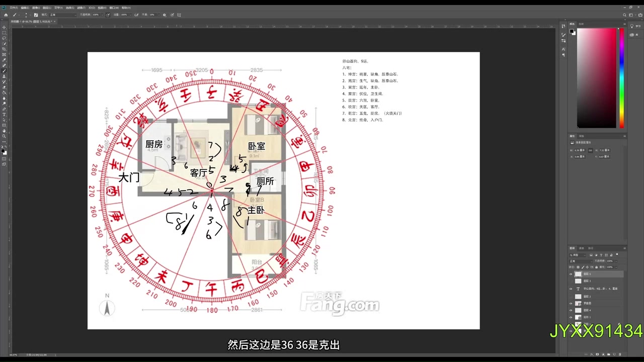Select the Horizontal Type tool

tap(4, 115)
